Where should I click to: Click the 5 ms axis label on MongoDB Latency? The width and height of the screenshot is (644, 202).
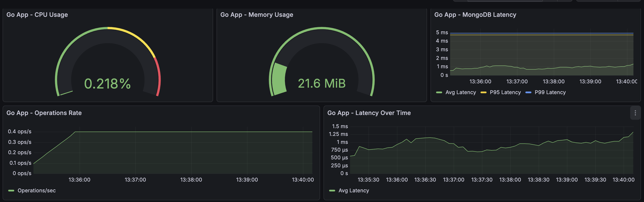click(x=443, y=32)
